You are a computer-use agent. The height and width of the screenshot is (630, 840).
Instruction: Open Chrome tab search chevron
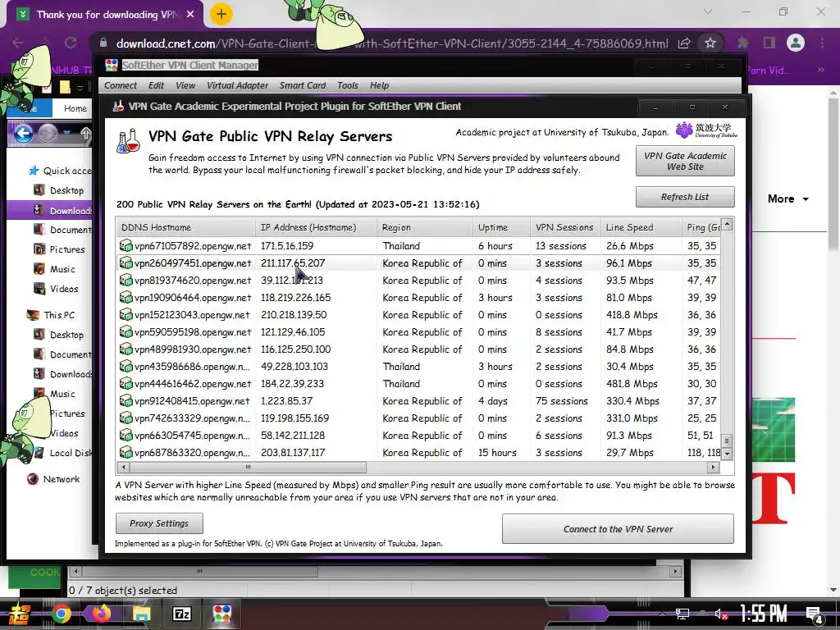tap(708, 11)
